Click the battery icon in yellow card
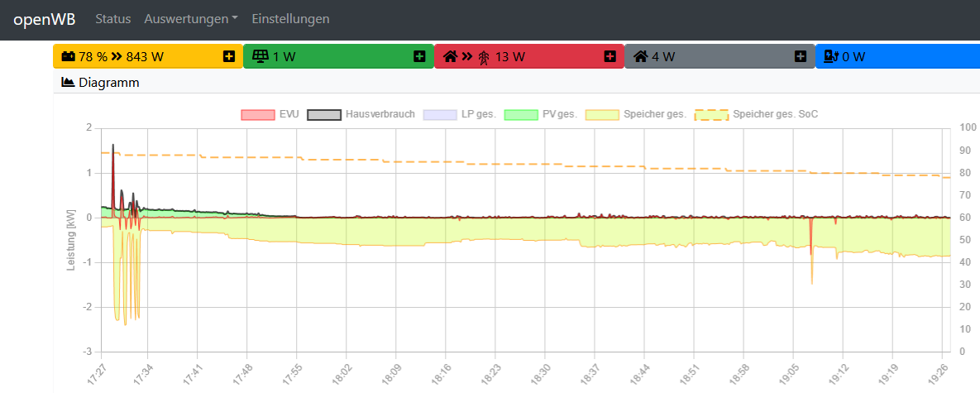Screen dimensions: 980x393 (x=68, y=57)
